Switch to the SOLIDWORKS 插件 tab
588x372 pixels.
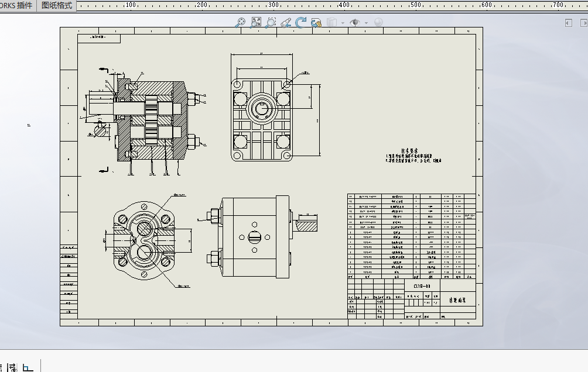(16, 5)
